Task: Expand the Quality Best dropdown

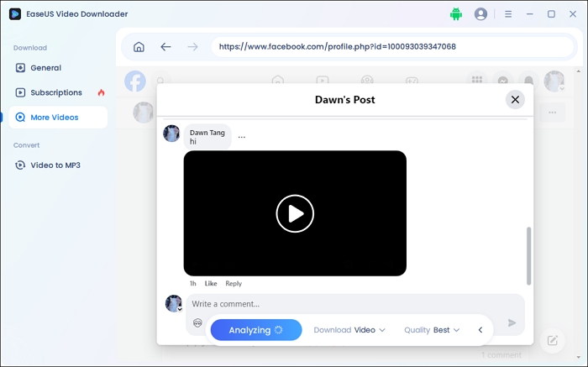Action: (x=432, y=330)
